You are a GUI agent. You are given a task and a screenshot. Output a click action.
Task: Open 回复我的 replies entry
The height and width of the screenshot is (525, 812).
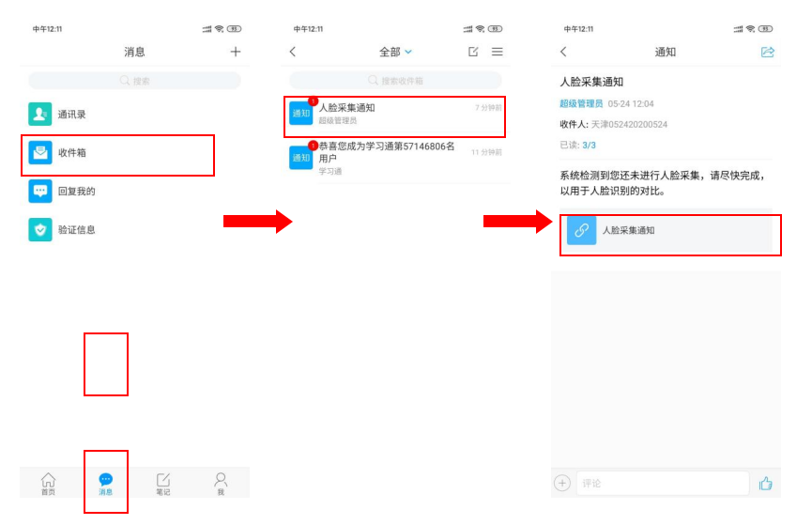75,192
